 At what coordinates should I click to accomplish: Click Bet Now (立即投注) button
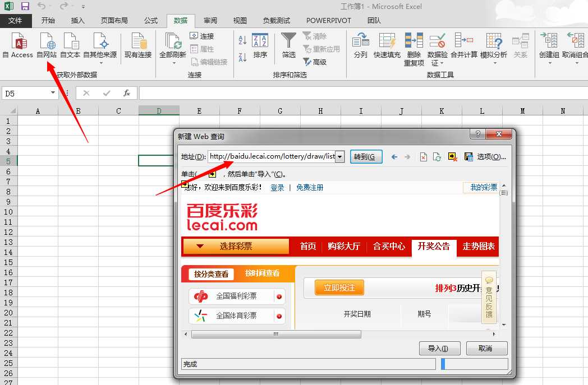pyautogui.click(x=339, y=287)
